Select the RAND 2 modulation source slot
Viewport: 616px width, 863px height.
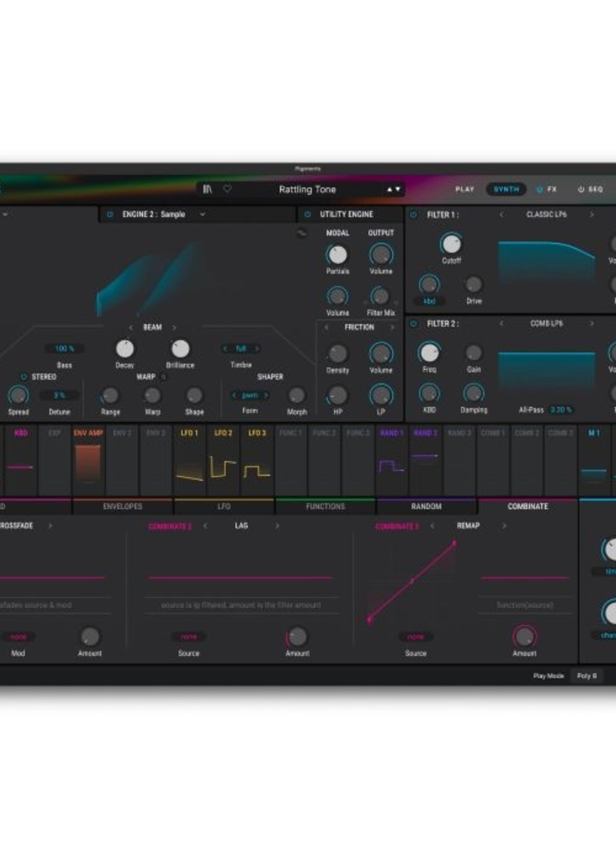pyautogui.click(x=425, y=460)
